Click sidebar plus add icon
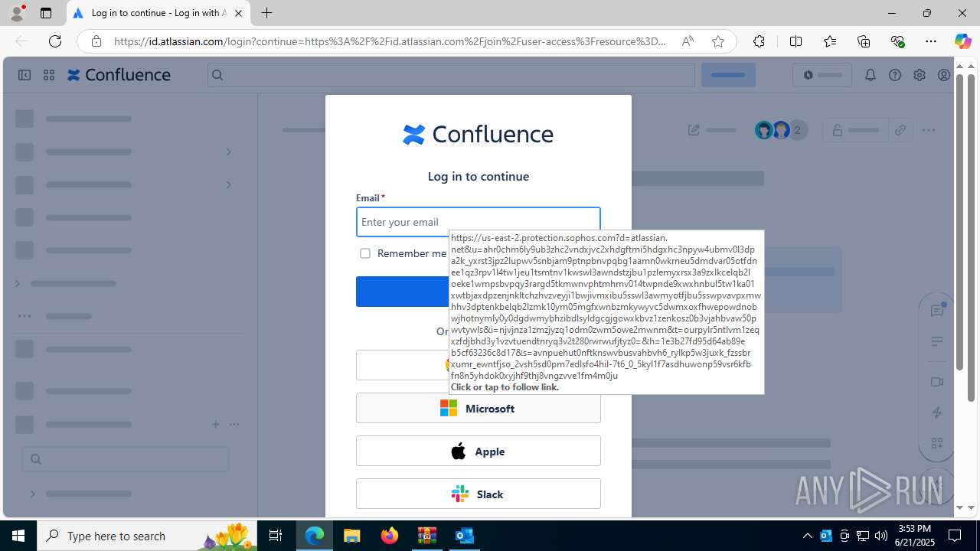This screenshot has width=980, height=551. [x=216, y=424]
